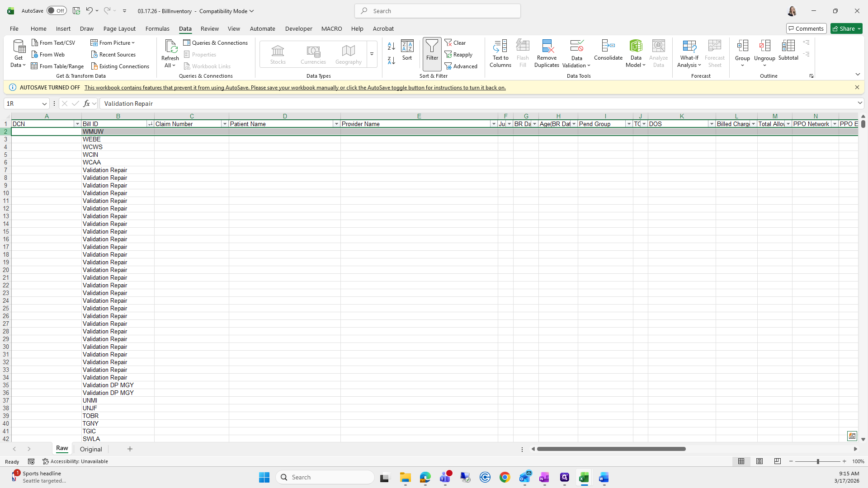868x488 pixels.
Task: Open the Formulas ribbon tab
Action: coord(157,28)
